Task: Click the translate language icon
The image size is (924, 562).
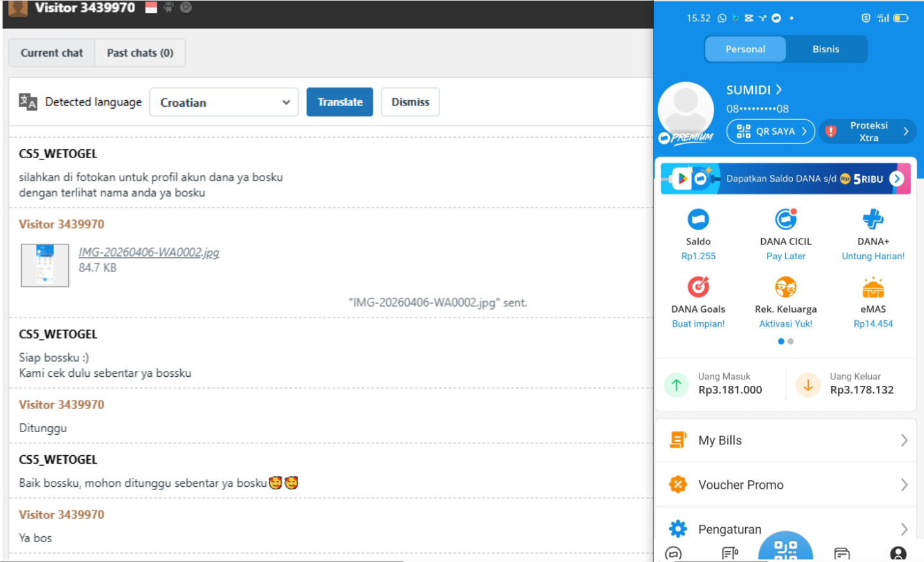Action: pyautogui.click(x=28, y=102)
